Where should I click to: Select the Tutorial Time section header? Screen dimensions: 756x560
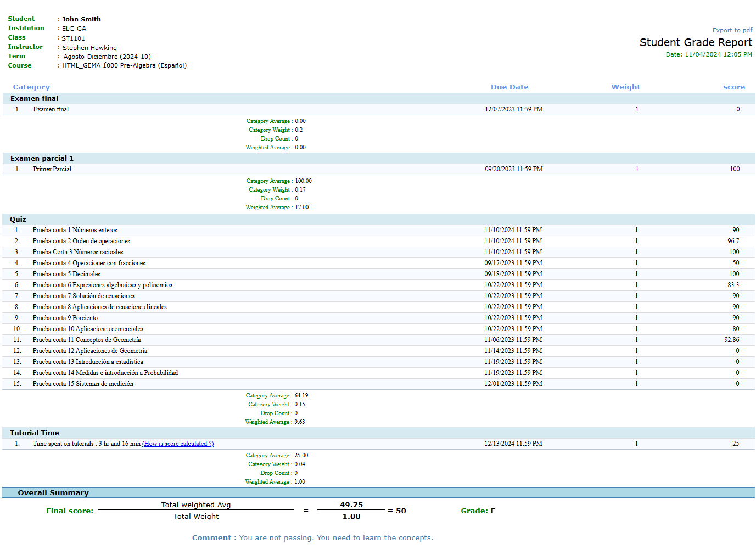[34, 433]
